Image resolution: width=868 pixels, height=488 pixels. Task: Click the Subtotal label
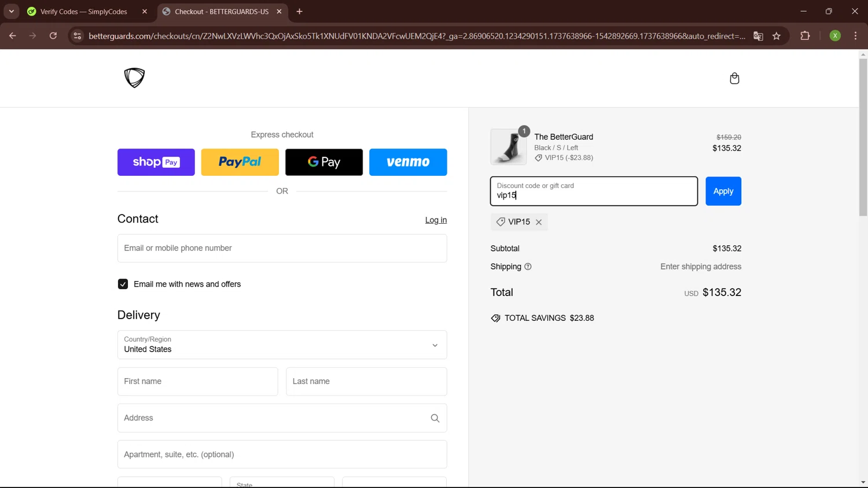click(505, 249)
